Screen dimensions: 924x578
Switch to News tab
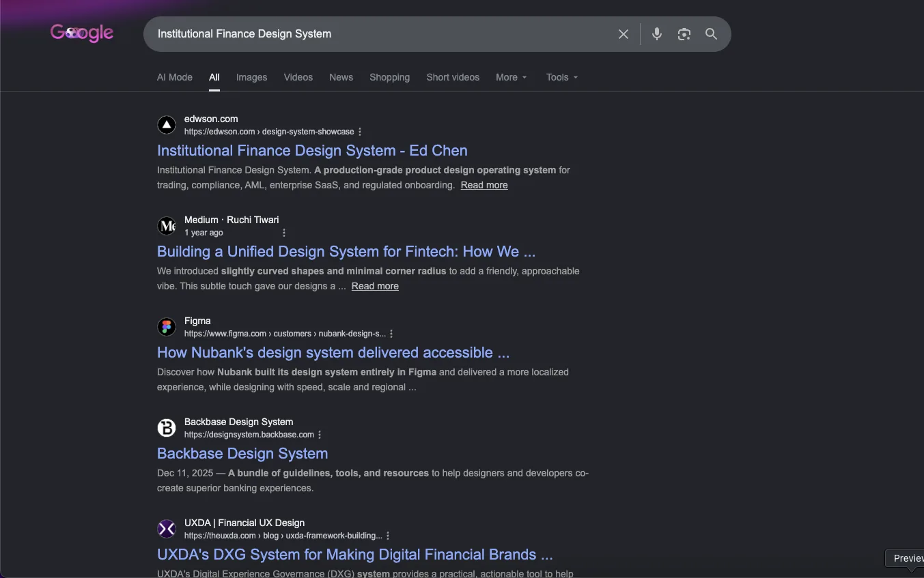tap(341, 77)
